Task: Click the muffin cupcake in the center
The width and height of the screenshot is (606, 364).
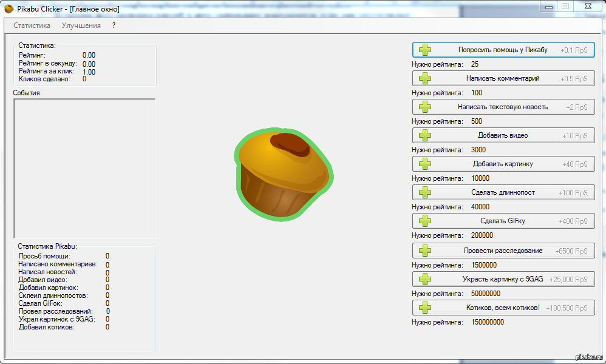Action: (281, 173)
